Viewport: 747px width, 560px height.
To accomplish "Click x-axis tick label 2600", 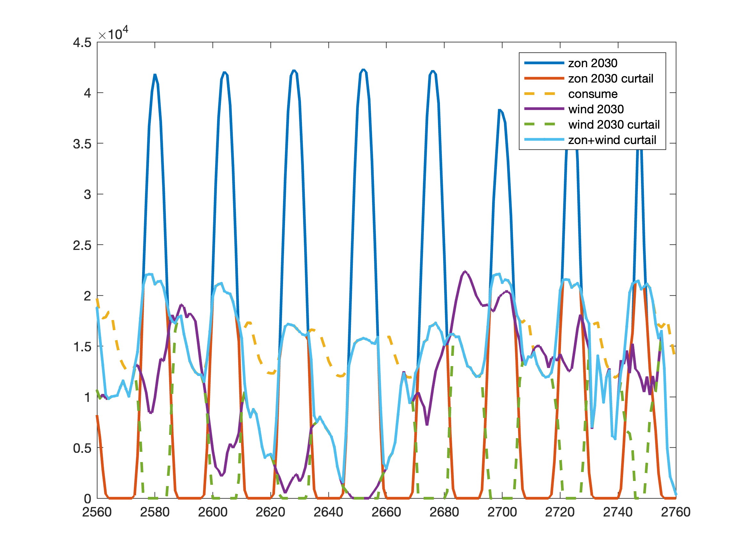I will [x=213, y=512].
